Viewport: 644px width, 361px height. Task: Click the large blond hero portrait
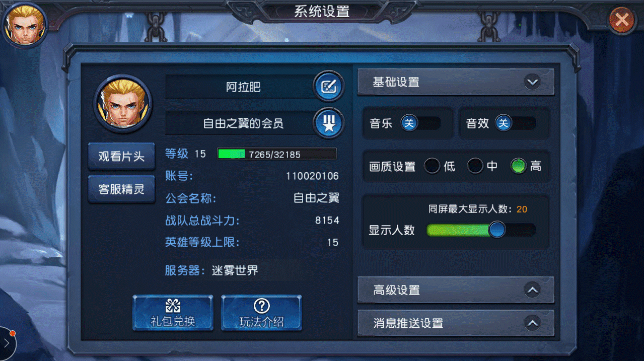coord(123,103)
